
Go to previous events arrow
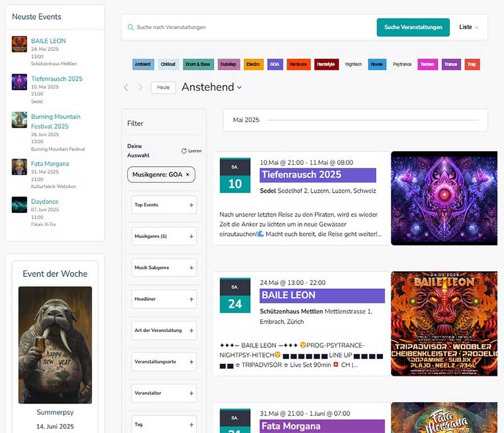click(126, 87)
